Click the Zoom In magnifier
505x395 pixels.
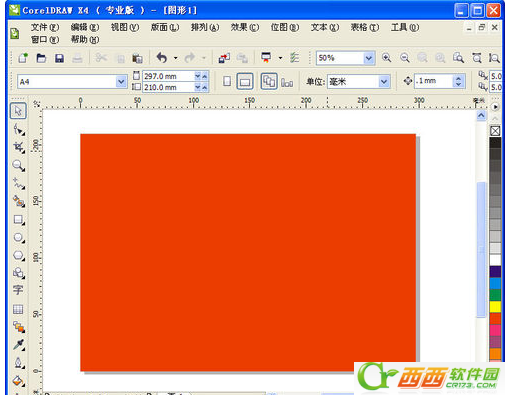pyautogui.click(x=386, y=58)
